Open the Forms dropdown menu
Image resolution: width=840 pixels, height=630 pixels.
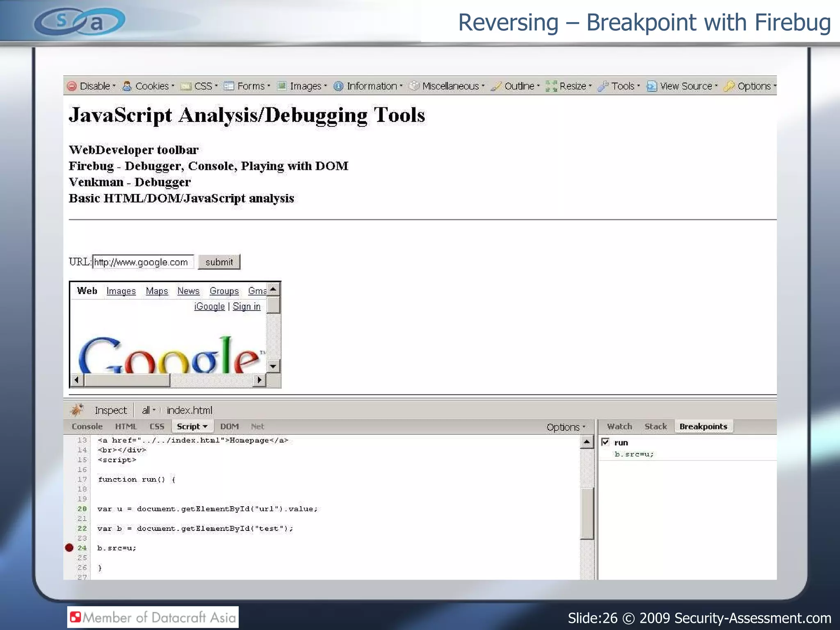pyautogui.click(x=253, y=86)
